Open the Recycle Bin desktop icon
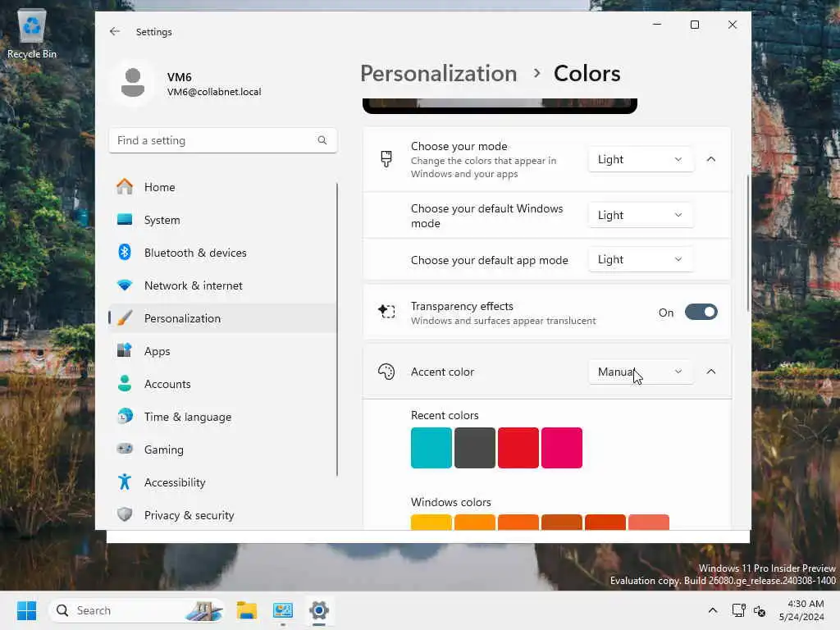This screenshot has height=630, width=840. click(32, 33)
